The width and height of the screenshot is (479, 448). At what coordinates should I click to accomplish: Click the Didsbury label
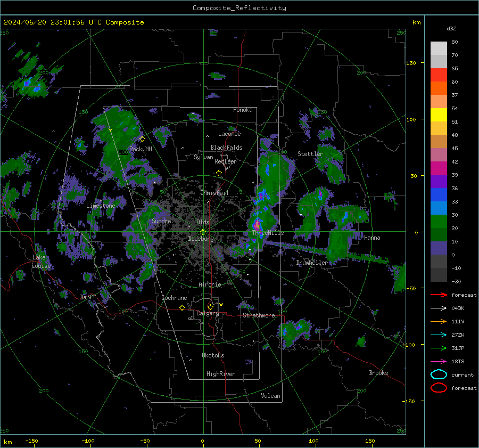point(201,239)
